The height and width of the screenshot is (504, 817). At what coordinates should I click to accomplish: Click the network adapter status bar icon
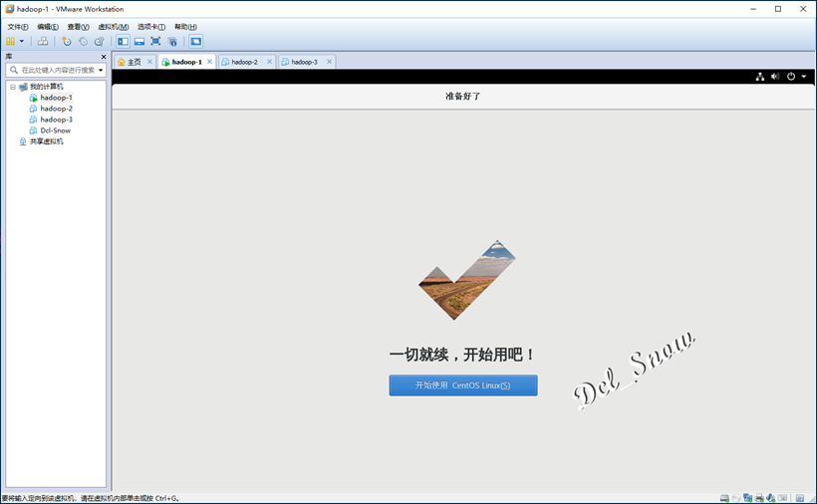click(x=747, y=498)
